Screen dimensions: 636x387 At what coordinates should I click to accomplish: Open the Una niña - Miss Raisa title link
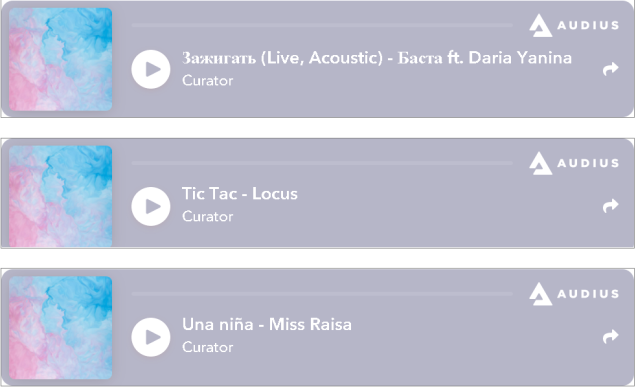tap(267, 325)
